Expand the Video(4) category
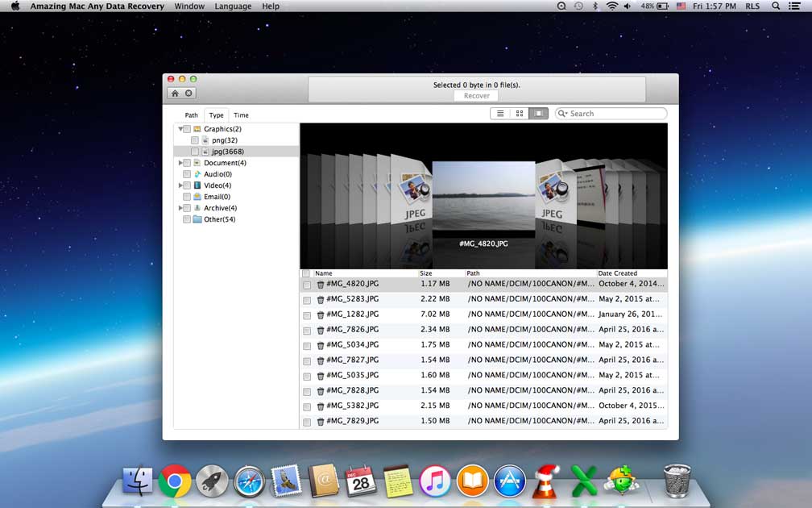812x508 pixels. (x=180, y=185)
